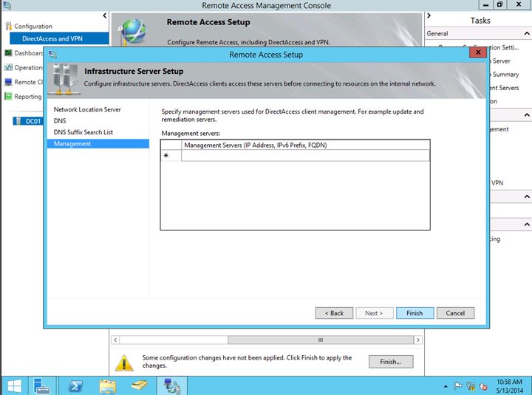Collapse the Tasks pane arrow
This screenshot has width=532, height=395.
coord(429,16)
